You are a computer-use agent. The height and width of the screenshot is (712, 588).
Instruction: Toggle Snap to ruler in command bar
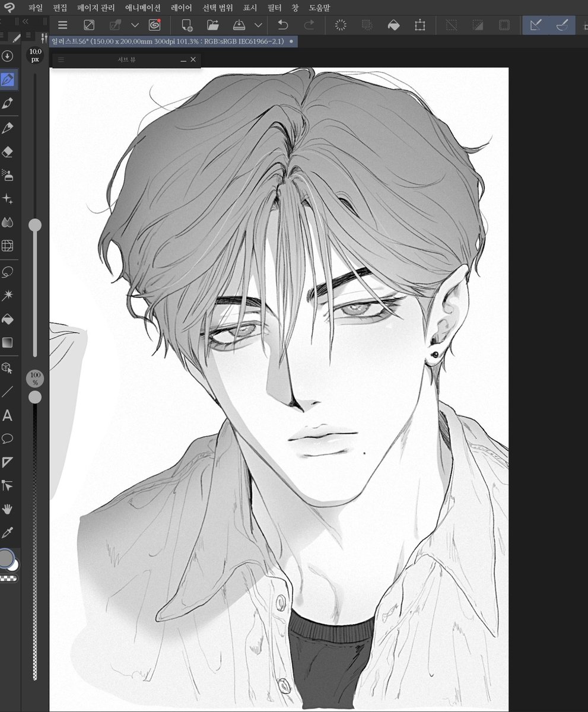[x=536, y=25]
